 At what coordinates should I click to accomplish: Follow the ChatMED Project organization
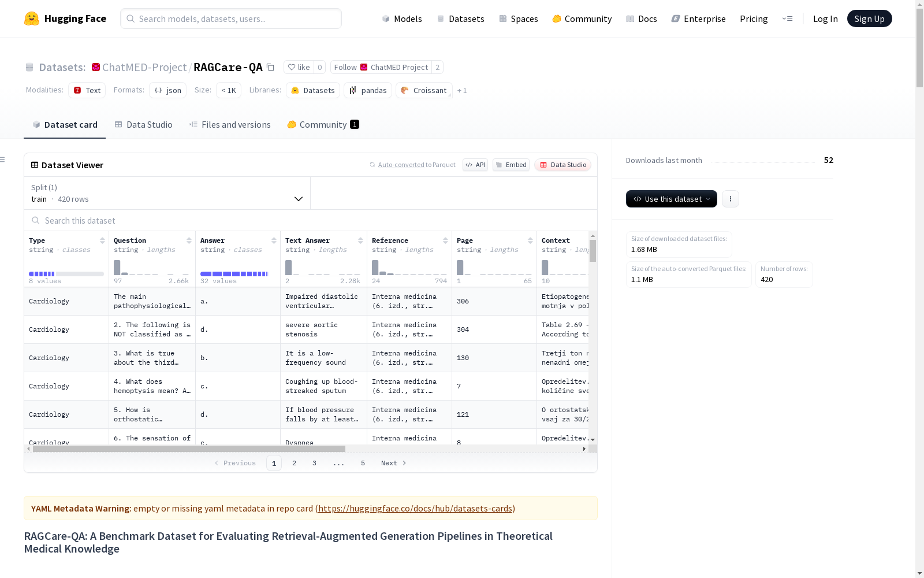[382, 67]
